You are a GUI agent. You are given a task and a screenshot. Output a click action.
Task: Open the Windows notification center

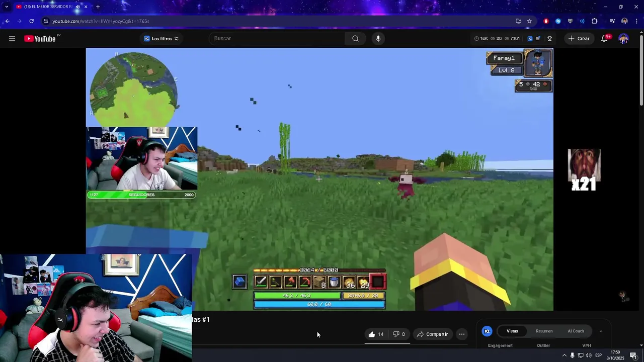click(x=633, y=355)
